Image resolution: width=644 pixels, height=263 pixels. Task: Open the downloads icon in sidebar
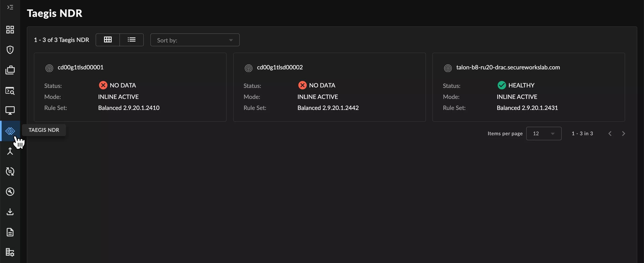tap(10, 212)
